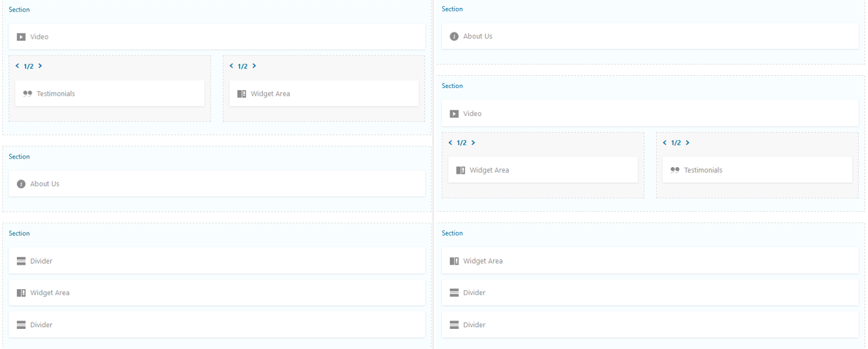Widen the left panel's Widget Area column with the right arrow
868x349 pixels.
point(254,66)
